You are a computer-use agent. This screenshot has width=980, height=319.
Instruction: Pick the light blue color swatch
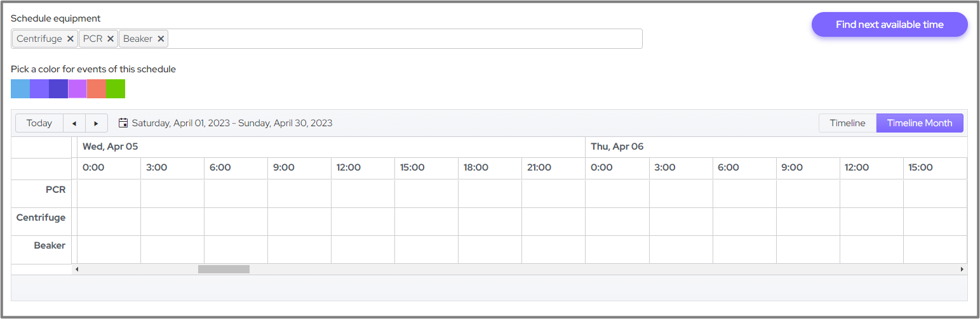tap(20, 89)
